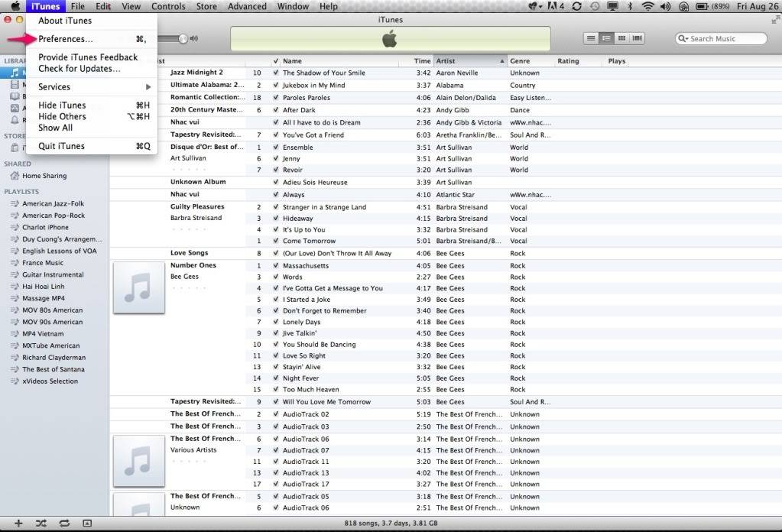Click the Guitar Instrumental playlist icon
This screenshot has width=782, height=532.
tap(15, 274)
